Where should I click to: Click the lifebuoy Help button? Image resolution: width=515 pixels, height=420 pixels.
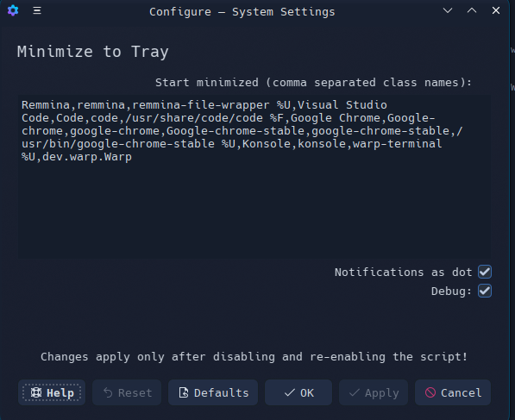[52, 392]
